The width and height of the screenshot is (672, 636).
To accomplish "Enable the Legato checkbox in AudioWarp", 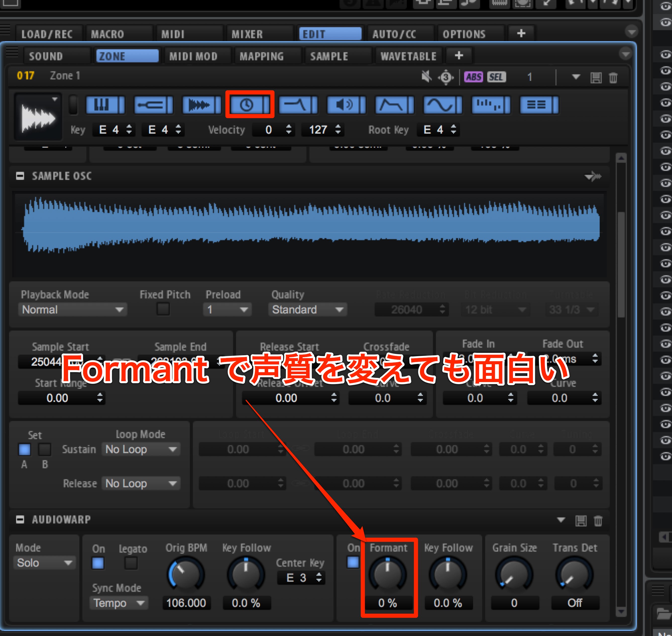I will 131,563.
